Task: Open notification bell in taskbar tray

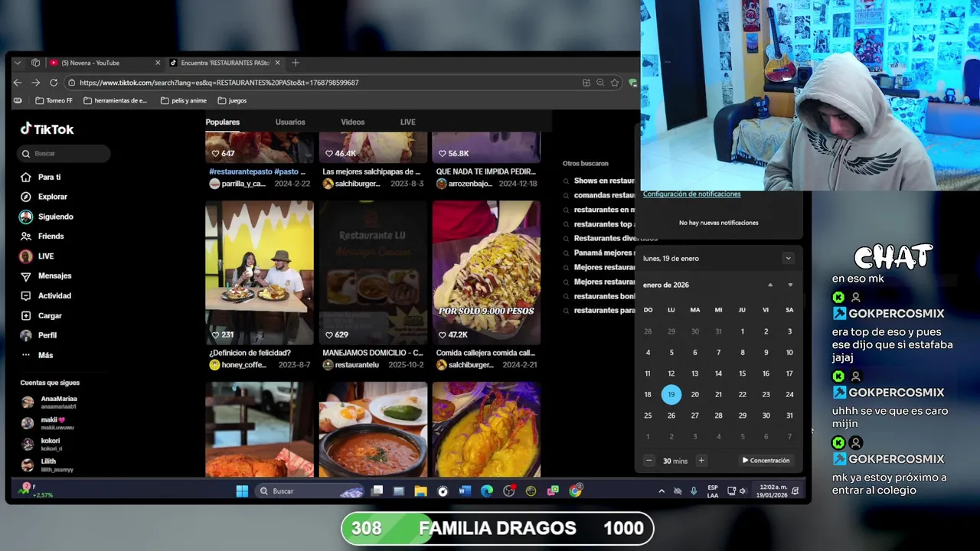Action: tap(795, 491)
